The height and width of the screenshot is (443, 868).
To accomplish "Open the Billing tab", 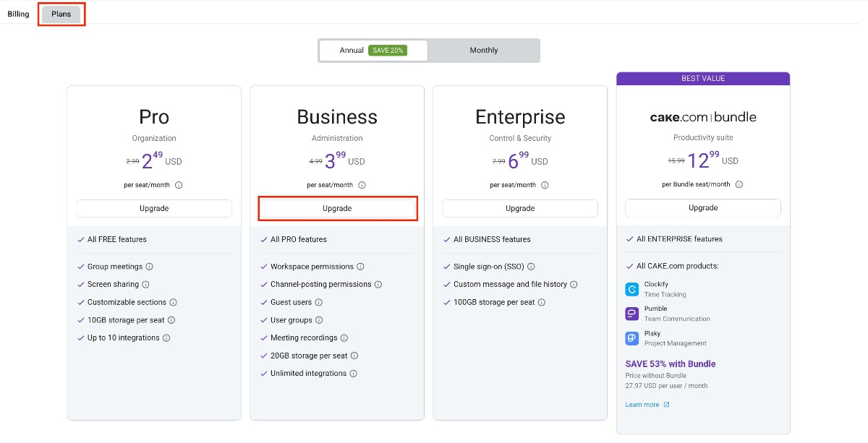I will (x=18, y=14).
